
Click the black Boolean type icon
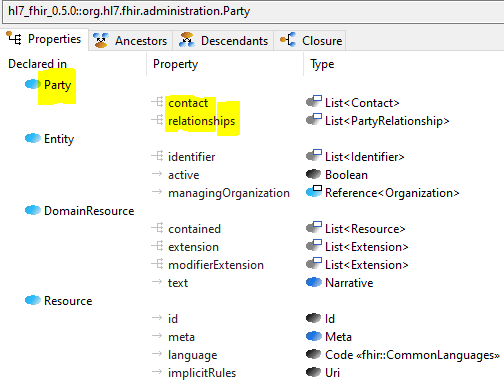coord(313,174)
